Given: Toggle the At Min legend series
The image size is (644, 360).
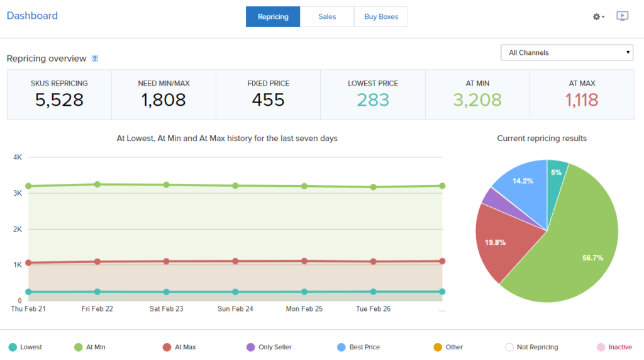Looking at the screenshot, I should [x=91, y=347].
